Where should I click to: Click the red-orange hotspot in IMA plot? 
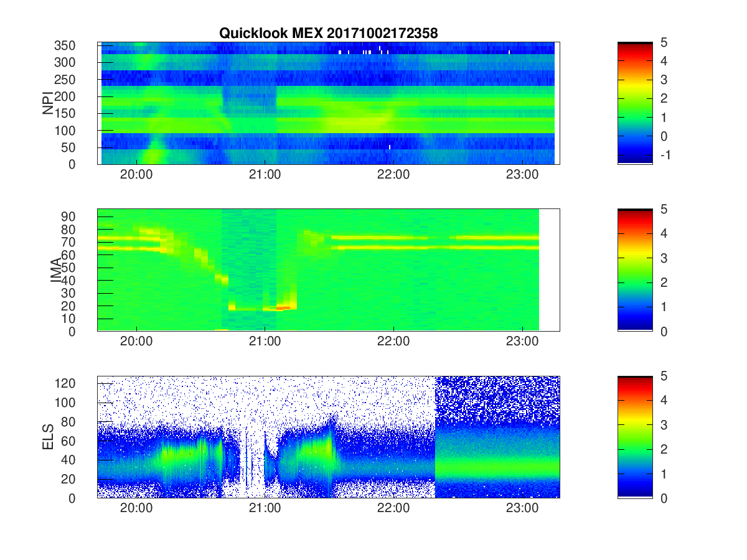(283, 307)
